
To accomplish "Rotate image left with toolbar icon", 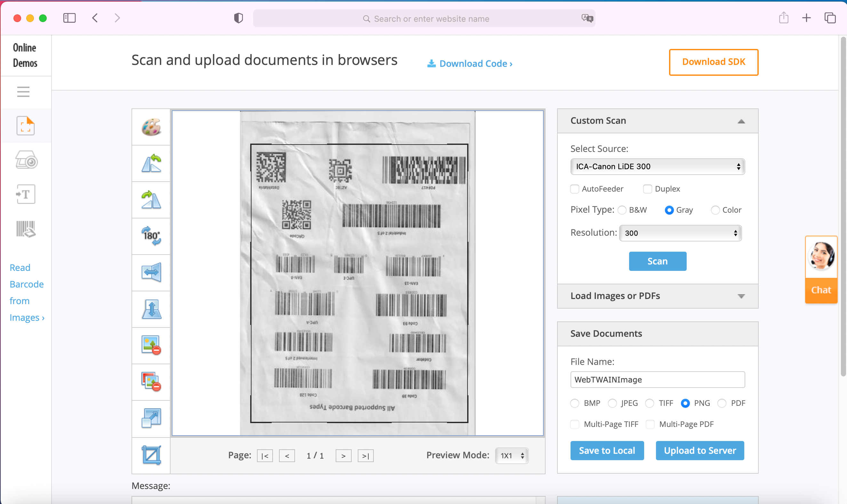I will coord(151,164).
